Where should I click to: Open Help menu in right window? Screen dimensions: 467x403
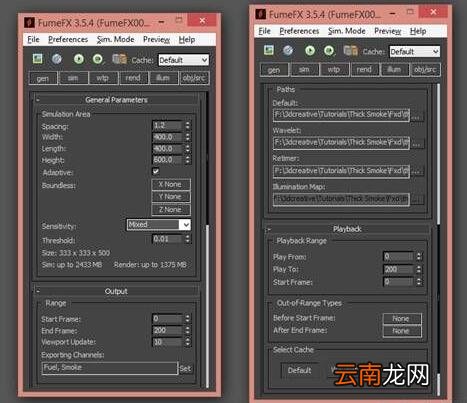[x=418, y=31]
